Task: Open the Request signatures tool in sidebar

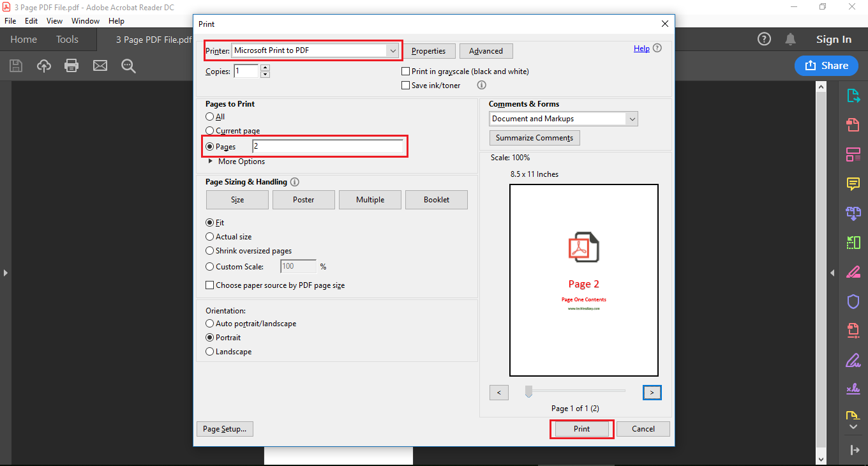Action: [853, 389]
